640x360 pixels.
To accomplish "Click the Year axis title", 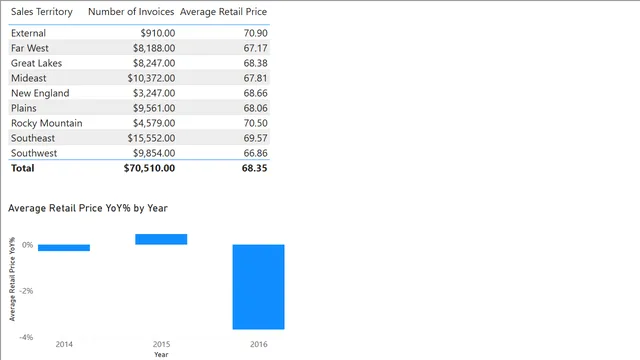I will click(x=161, y=355).
